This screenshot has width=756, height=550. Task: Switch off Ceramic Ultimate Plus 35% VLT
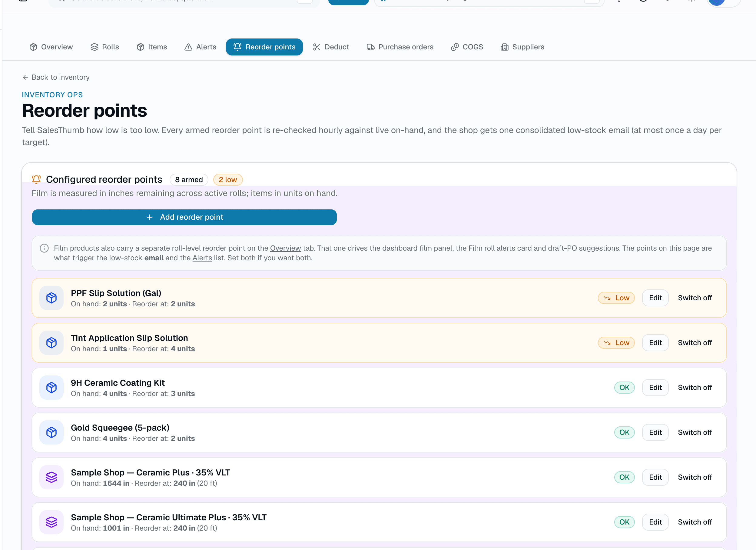[x=695, y=522]
